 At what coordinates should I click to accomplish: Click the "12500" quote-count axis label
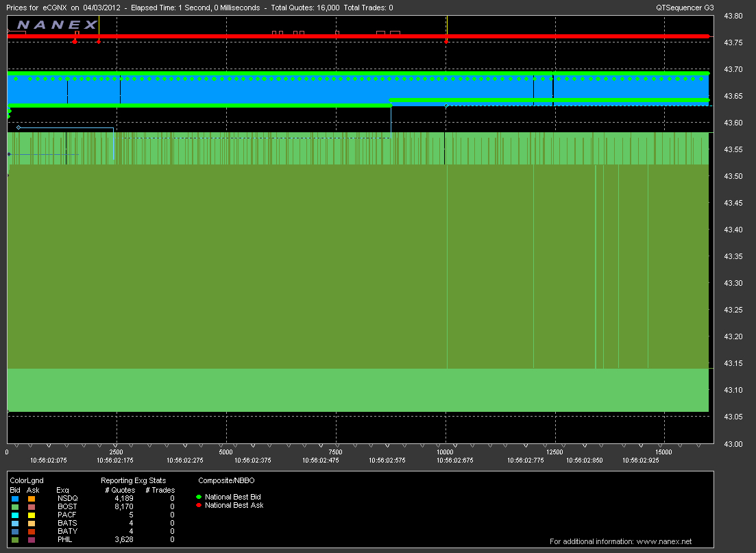click(x=554, y=452)
